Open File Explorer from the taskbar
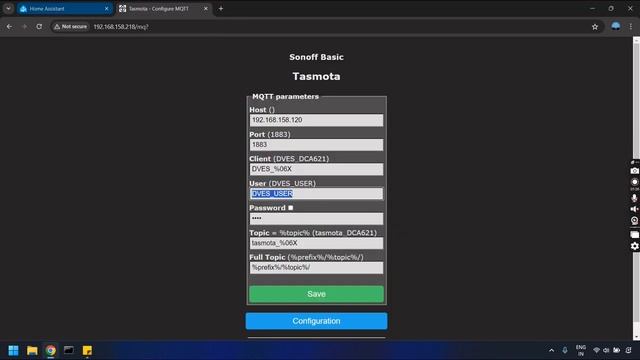640x360 pixels. 32,350
